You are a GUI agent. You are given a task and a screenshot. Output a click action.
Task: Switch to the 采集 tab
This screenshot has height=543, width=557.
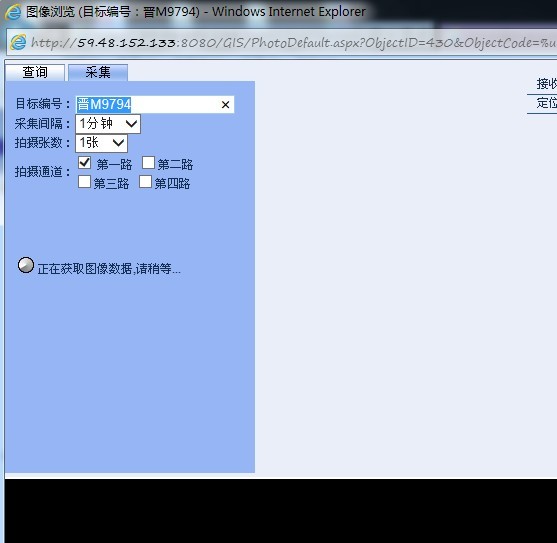tap(98, 72)
